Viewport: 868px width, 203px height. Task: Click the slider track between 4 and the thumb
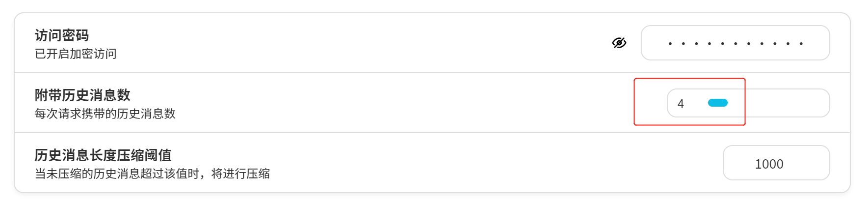point(696,103)
